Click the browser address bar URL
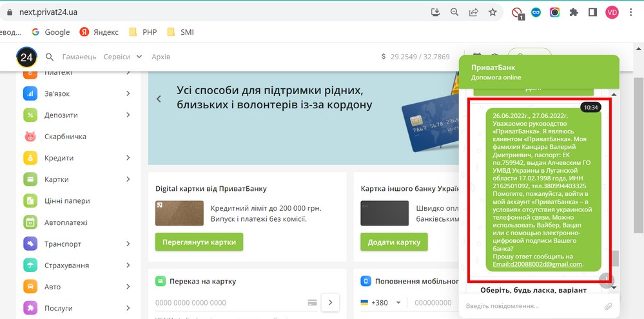Viewport: 644px width, 319px height. (48, 12)
